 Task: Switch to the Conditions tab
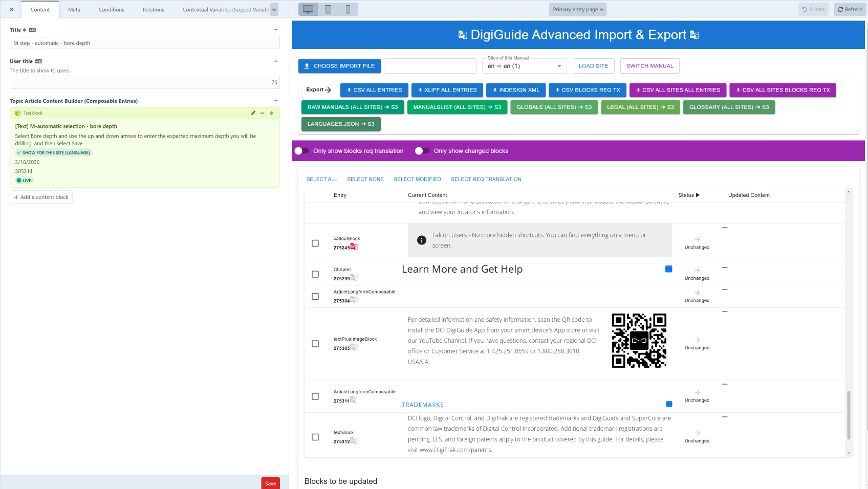pos(112,10)
